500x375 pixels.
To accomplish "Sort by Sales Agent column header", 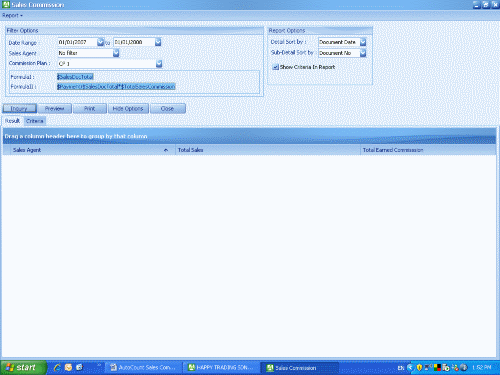I will click(x=89, y=150).
